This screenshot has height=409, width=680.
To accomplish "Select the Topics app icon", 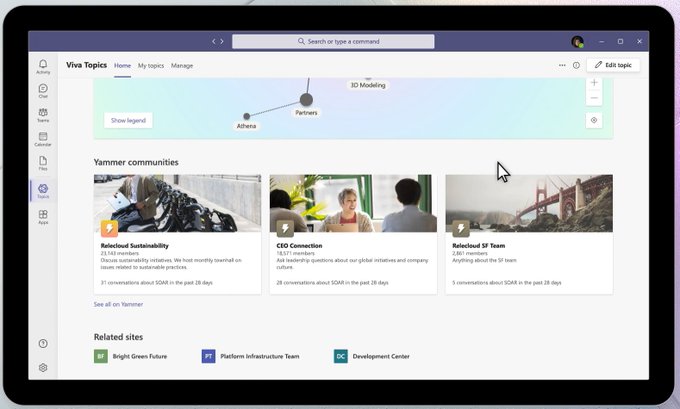I will [43, 191].
